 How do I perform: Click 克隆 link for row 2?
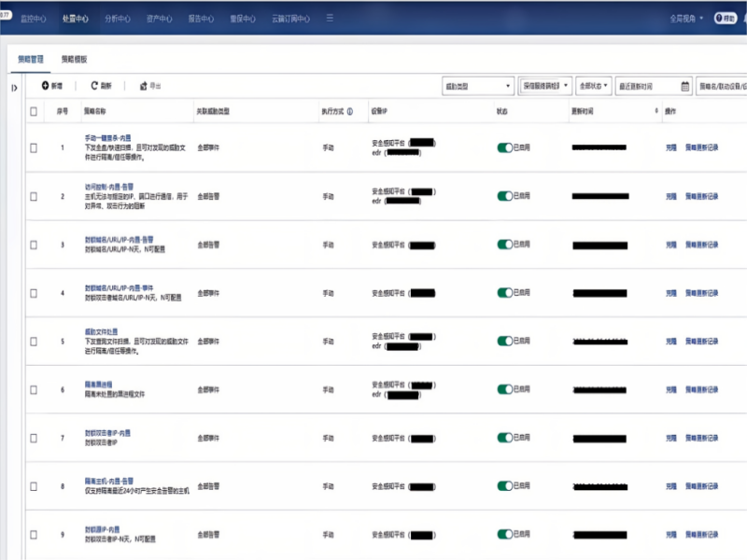pos(670,196)
